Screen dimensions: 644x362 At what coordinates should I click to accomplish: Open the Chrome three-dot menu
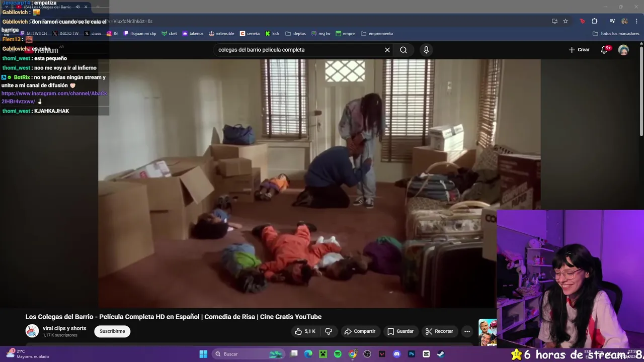point(636,21)
